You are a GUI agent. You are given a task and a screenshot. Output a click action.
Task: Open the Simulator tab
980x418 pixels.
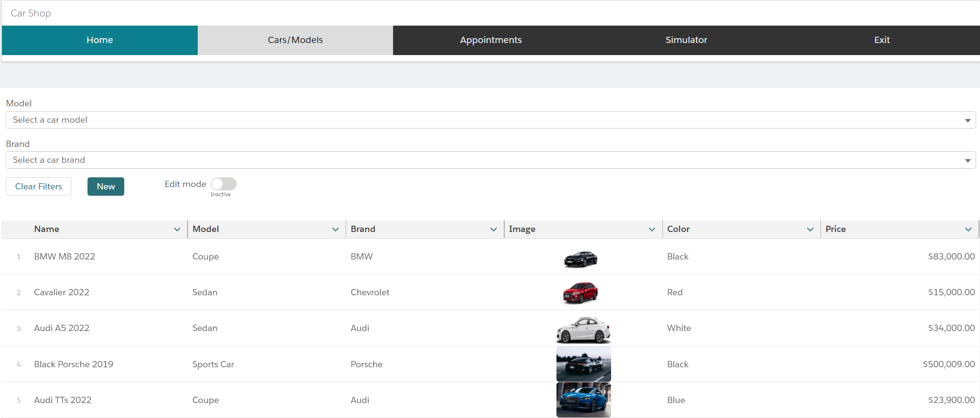tap(687, 40)
